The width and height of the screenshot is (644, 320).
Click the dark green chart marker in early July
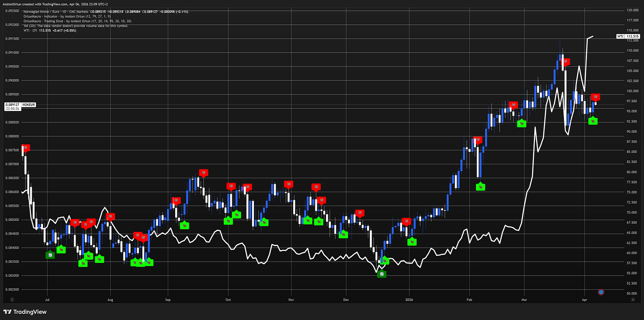tap(50, 254)
